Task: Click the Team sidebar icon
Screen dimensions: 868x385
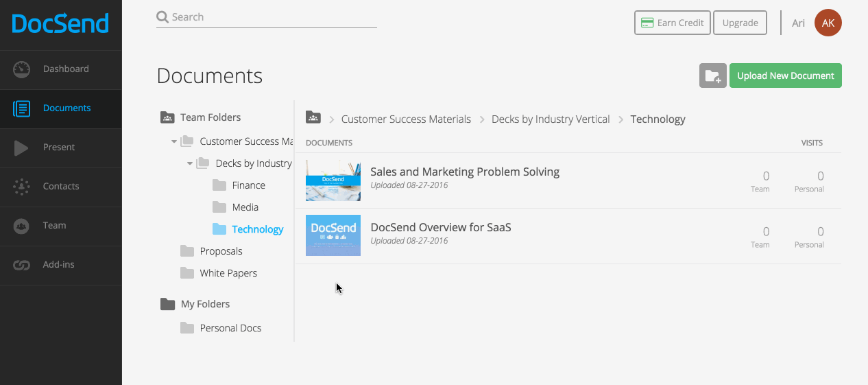Action: tap(22, 226)
